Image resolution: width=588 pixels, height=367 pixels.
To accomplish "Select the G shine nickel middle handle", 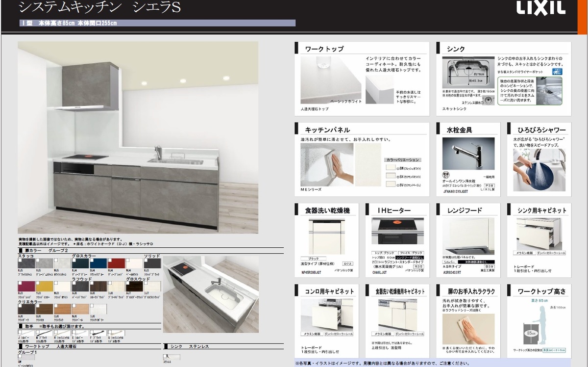I will [x=117, y=333].
